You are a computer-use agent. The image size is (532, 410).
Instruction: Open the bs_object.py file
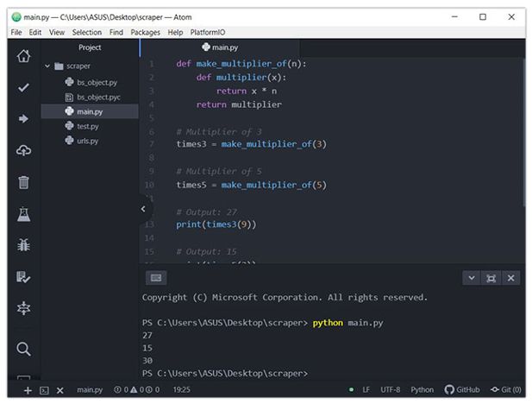[x=91, y=82]
